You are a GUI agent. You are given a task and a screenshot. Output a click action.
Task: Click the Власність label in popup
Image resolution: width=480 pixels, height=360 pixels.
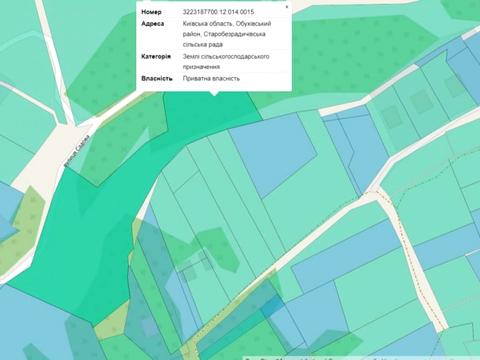tap(157, 79)
